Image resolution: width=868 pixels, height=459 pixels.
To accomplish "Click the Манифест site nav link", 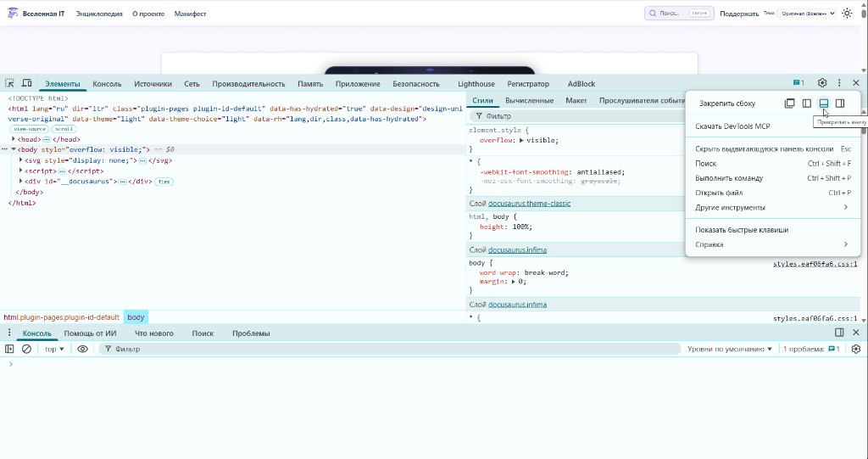I will click(190, 14).
